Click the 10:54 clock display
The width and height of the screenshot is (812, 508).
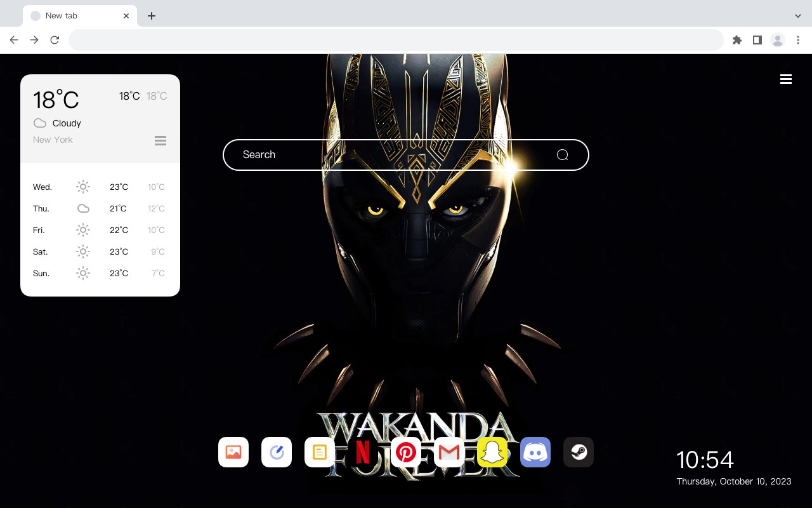click(705, 460)
